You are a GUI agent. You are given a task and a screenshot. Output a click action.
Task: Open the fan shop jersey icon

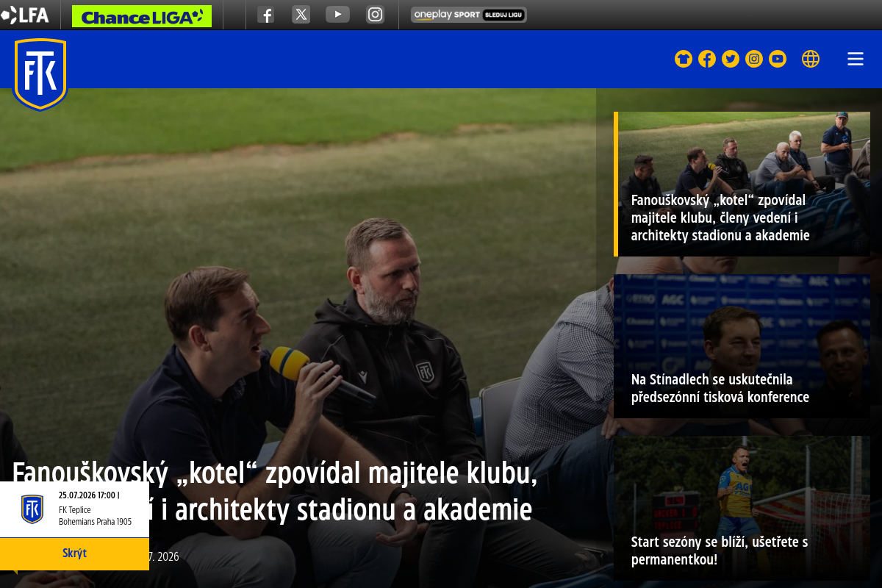click(684, 59)
